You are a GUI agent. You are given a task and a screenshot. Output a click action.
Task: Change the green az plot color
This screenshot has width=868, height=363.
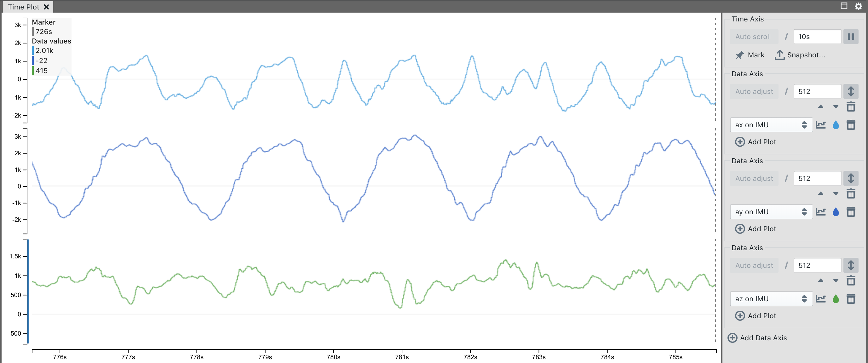pos(835,299)
